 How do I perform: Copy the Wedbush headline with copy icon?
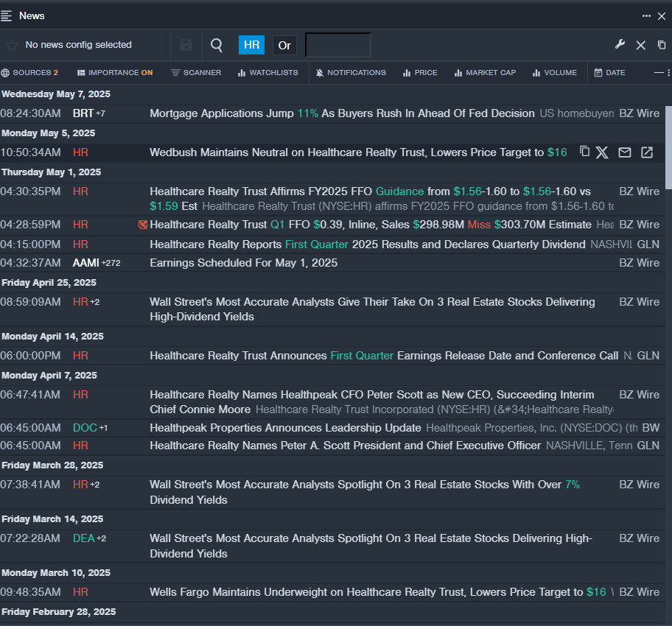click(584, 151)
